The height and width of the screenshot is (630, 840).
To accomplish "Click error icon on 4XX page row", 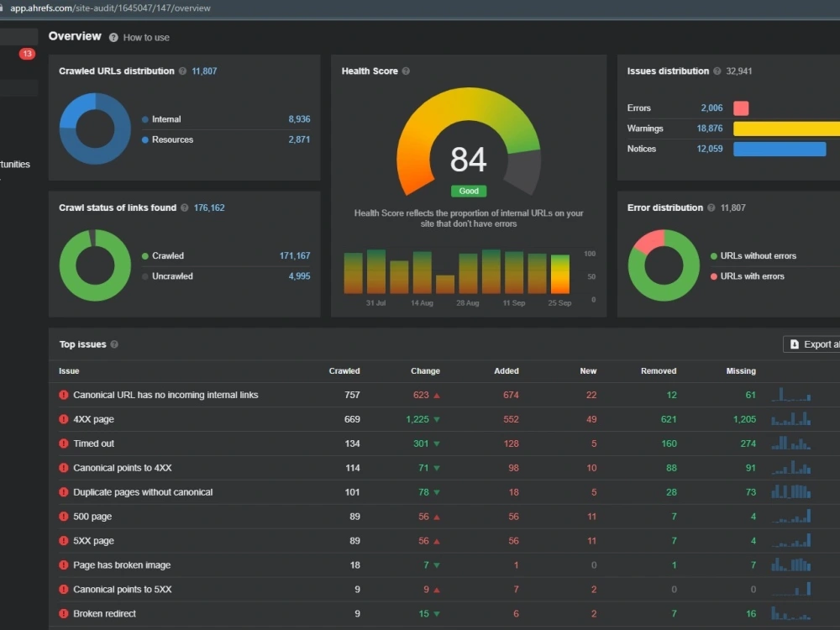I will [64, 419].
